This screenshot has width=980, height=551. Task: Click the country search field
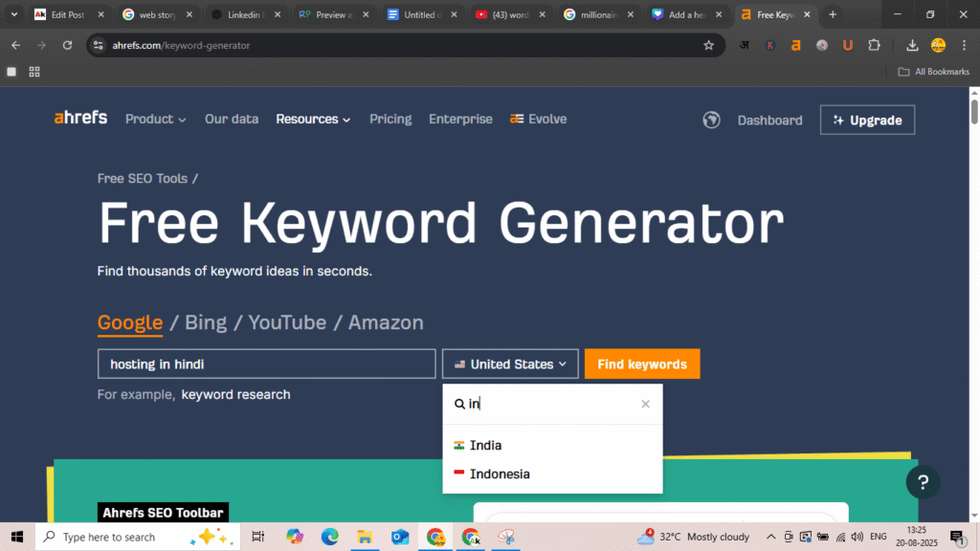pyautogui.click(x=552, y=405)
